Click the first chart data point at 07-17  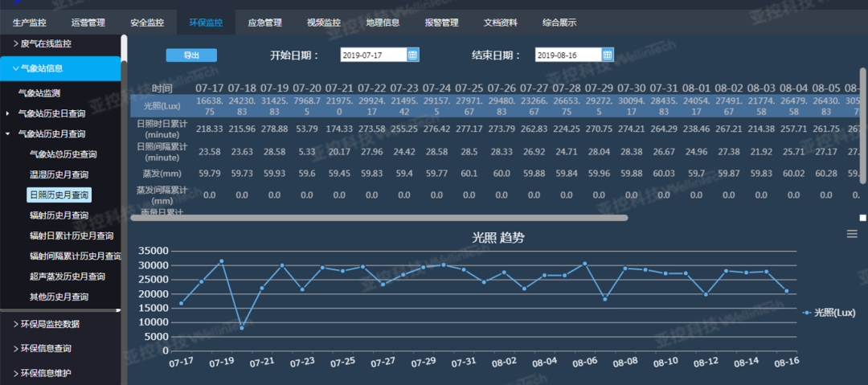coord(181,303)
